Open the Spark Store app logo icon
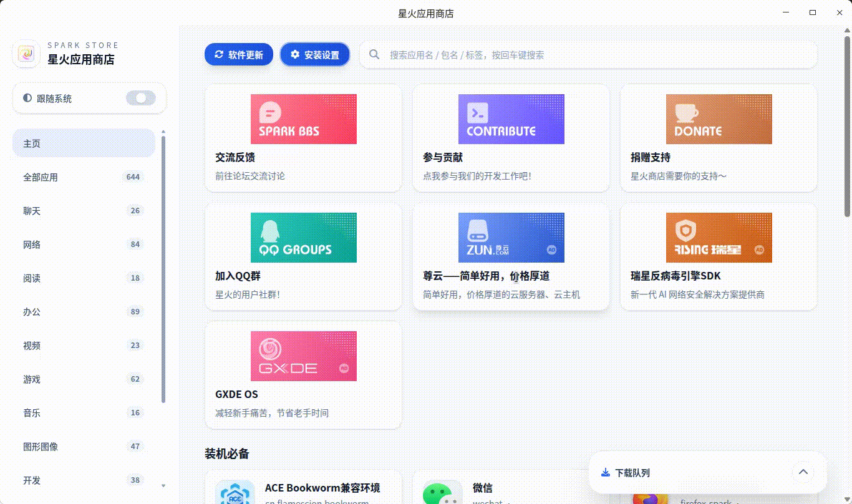The width and height of the screenshot is (852, 504). [x=26, y=53]
